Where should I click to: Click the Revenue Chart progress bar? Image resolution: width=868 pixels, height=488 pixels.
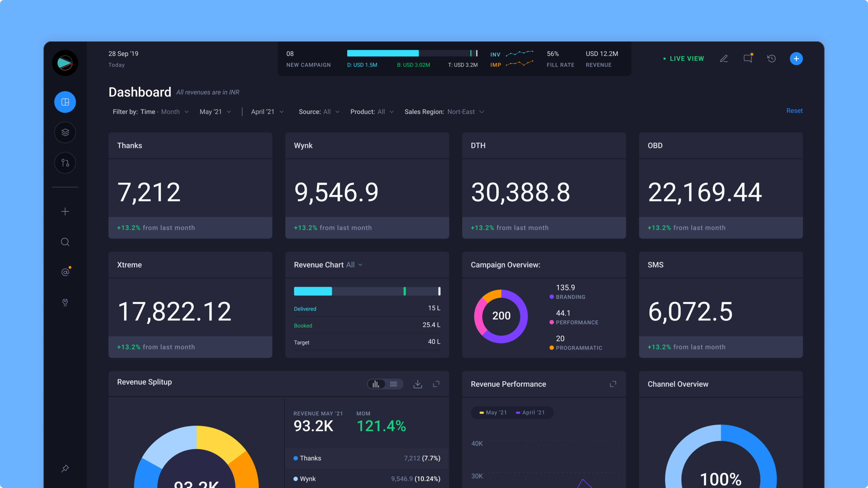coord(367,291)
